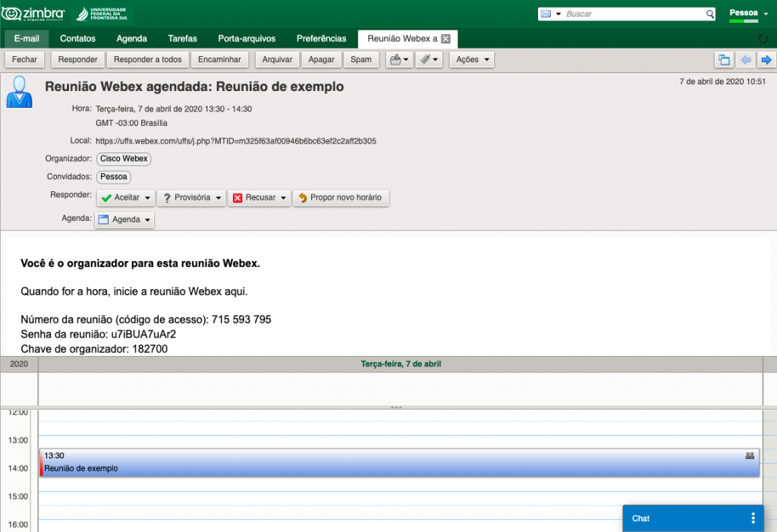Image resolution: width=777 pixels, height=532 pixels.
Task: Click the tag icon in toolbar
Action: click(425, 59)
